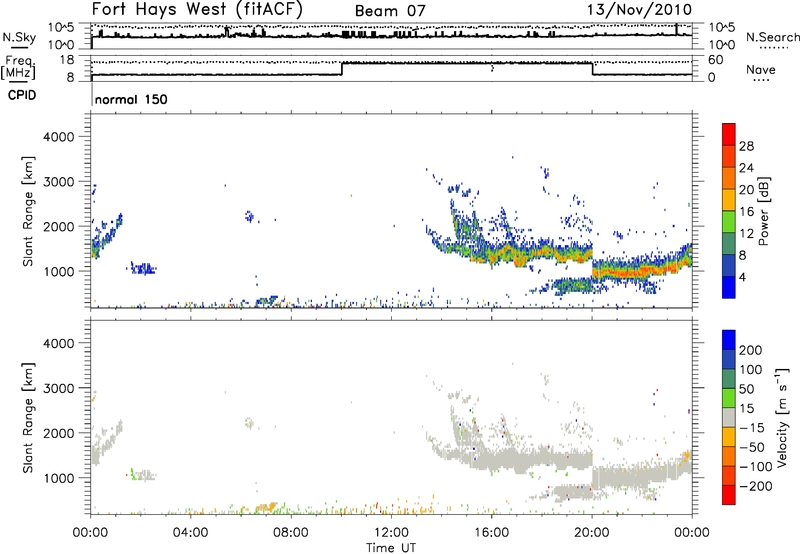
Task: Click the red bottom of the Velocity color bar
Action: coord(729,495)
